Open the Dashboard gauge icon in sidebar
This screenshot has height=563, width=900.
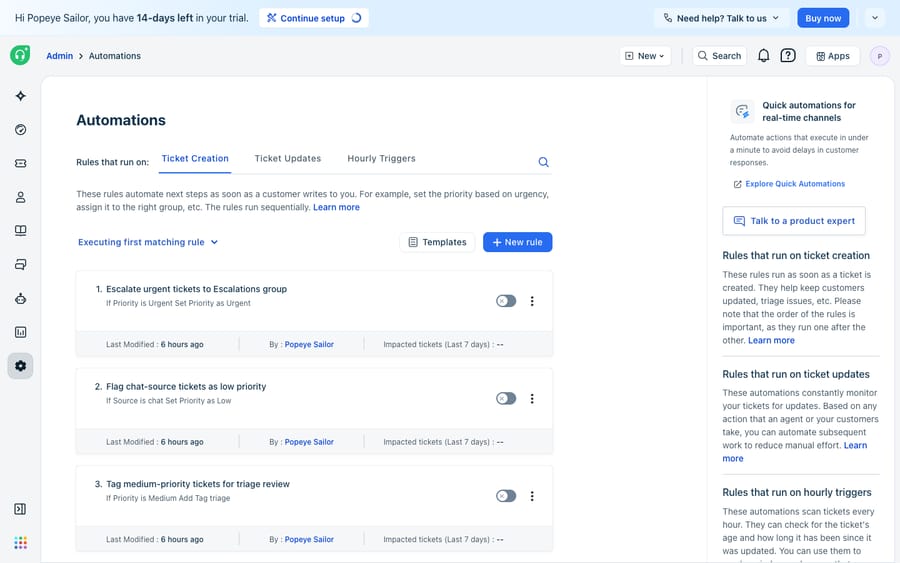pos(21,130)
